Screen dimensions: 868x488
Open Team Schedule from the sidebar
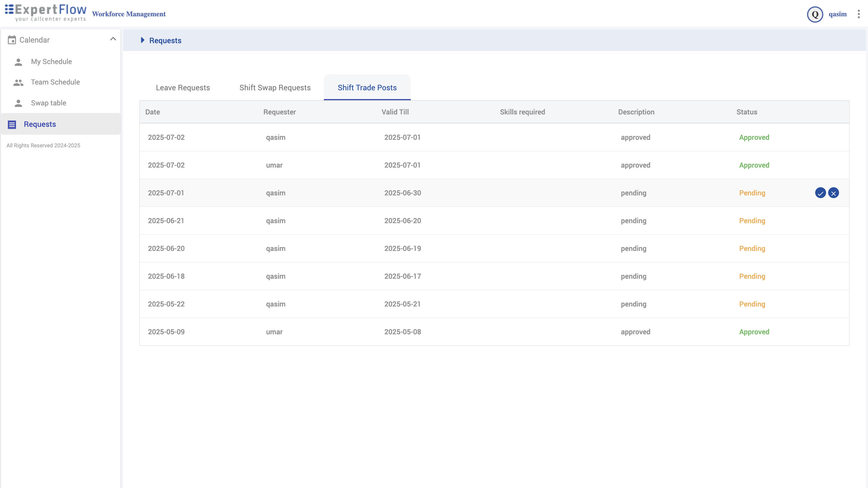55,82
